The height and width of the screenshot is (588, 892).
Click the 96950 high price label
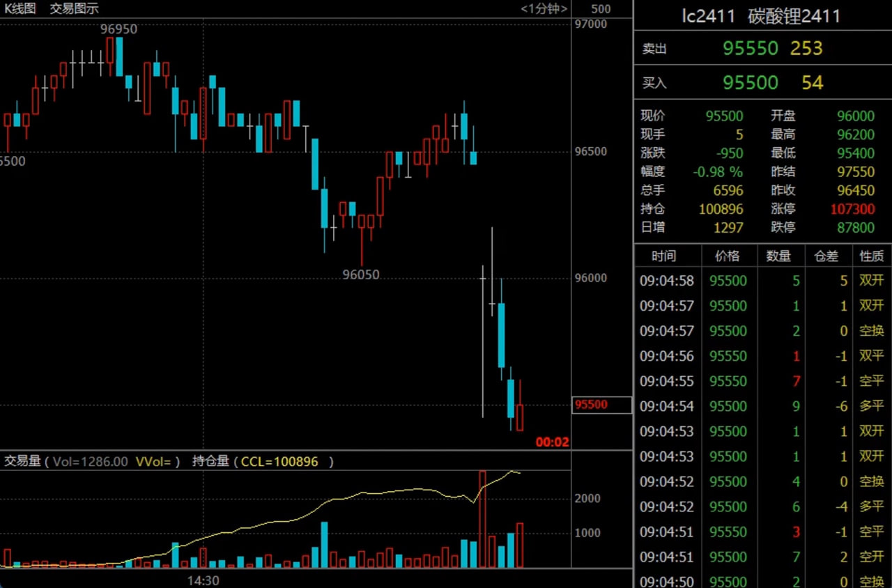118,29
